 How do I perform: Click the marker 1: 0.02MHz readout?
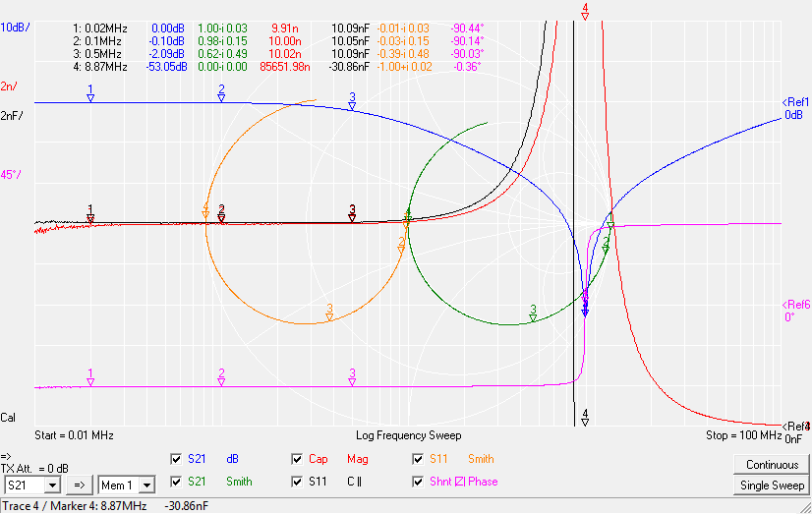point(100,29)
